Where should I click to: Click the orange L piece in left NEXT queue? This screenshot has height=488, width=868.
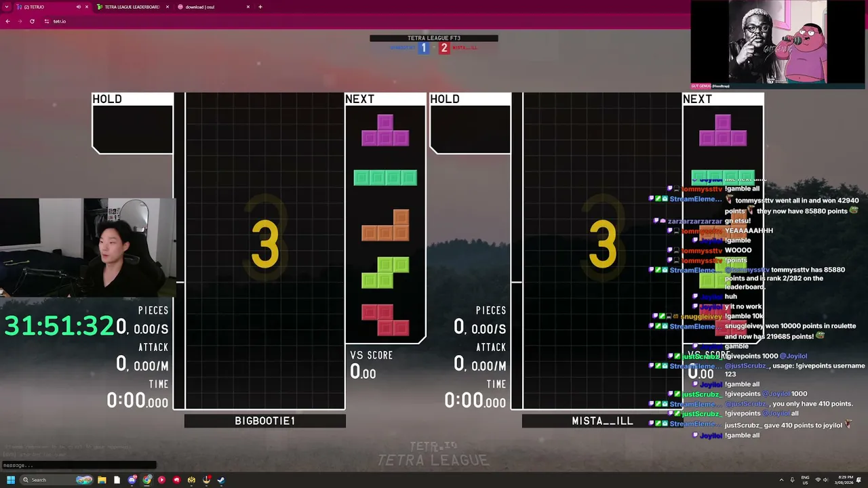click(385, 225)
